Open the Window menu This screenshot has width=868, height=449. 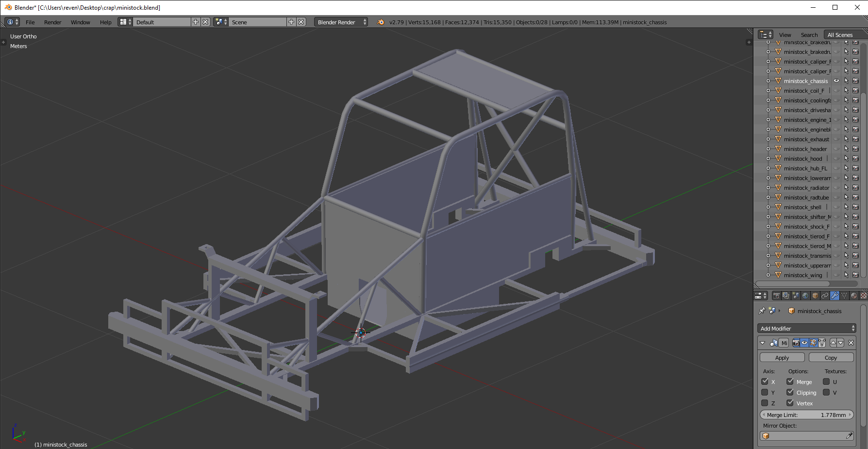pos(80,22)
